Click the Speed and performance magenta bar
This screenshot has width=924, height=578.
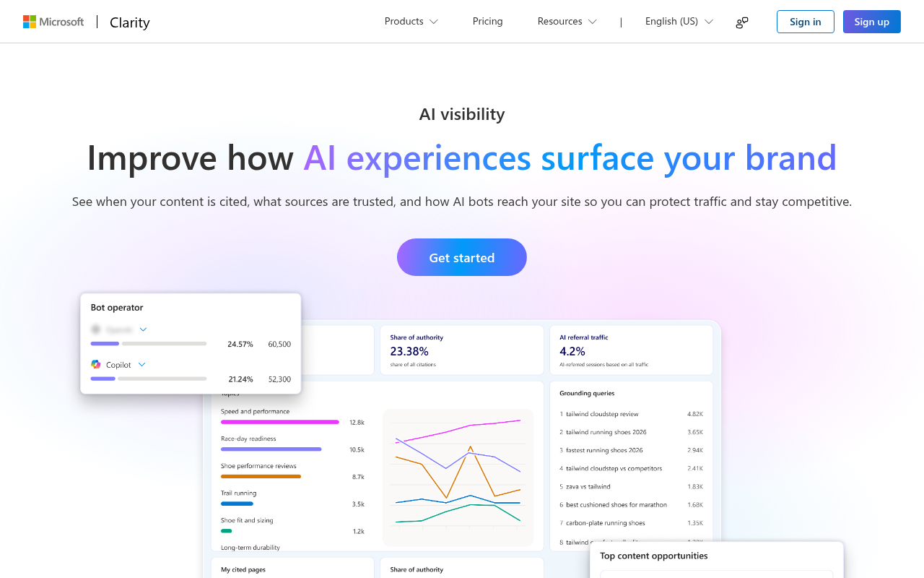point(280,422)
